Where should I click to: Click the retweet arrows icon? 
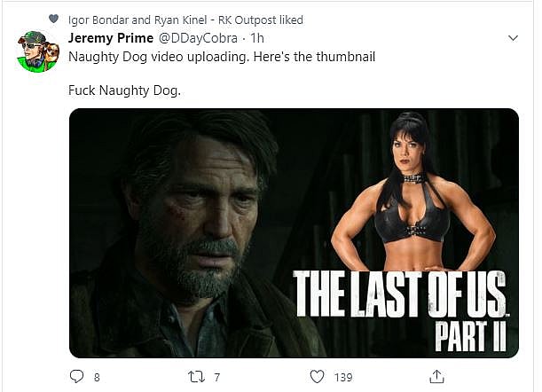tap(198, 377)
